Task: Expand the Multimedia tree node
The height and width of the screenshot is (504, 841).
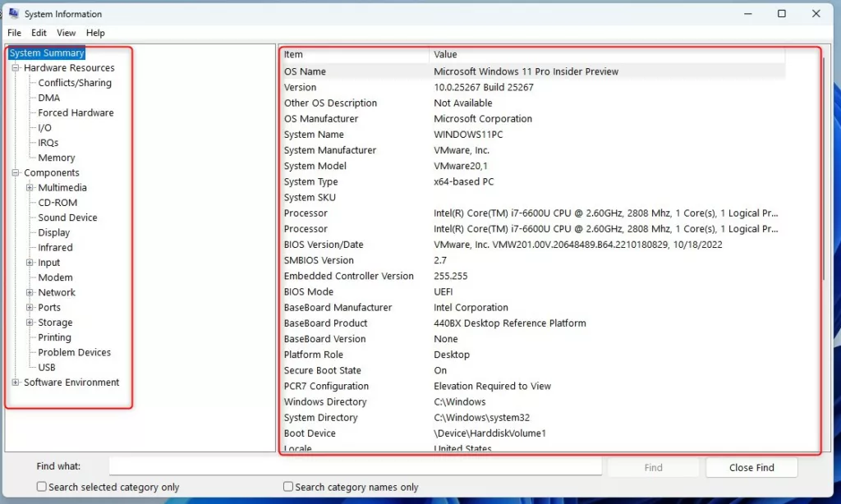Action: 30,188
